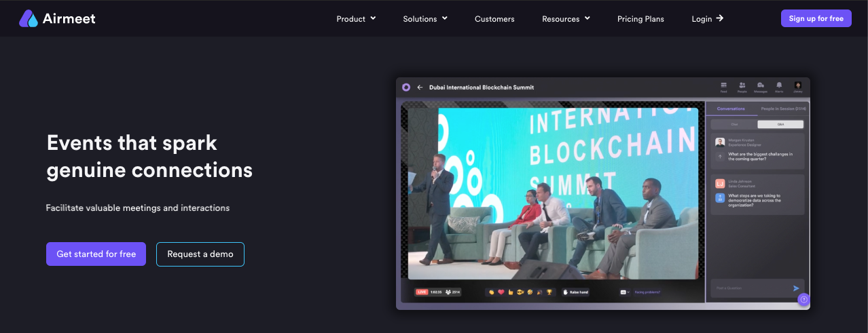Click the back arrow beside Dubai summit title
Viewport: 868px width, 333px height.
(x=420, y=87)
